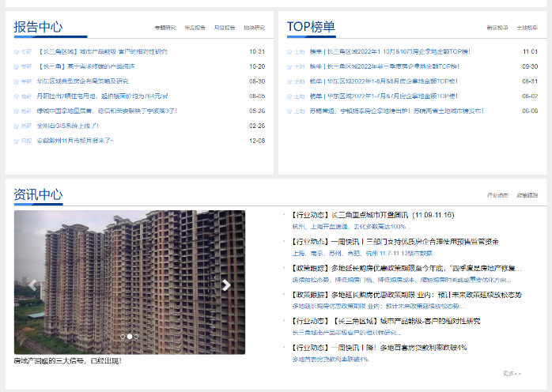
Task: Click the TOP榜单 section heading
Action: (x=311, y=27)
